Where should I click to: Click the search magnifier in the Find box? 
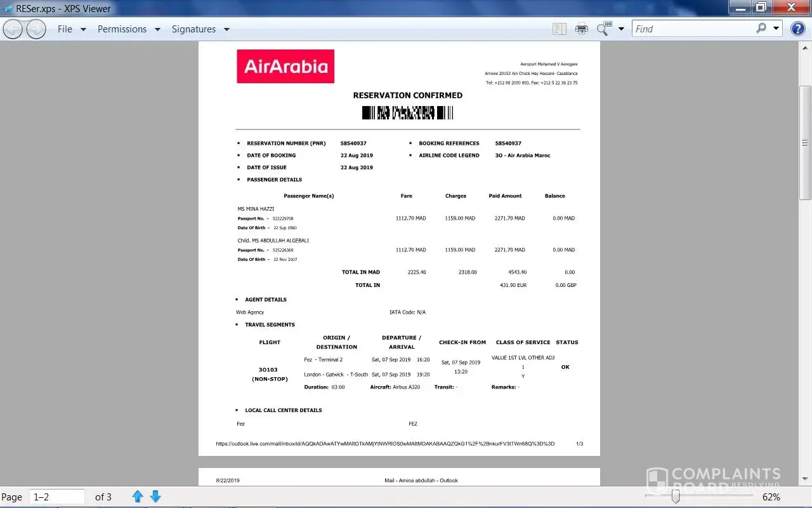point(761,29)
